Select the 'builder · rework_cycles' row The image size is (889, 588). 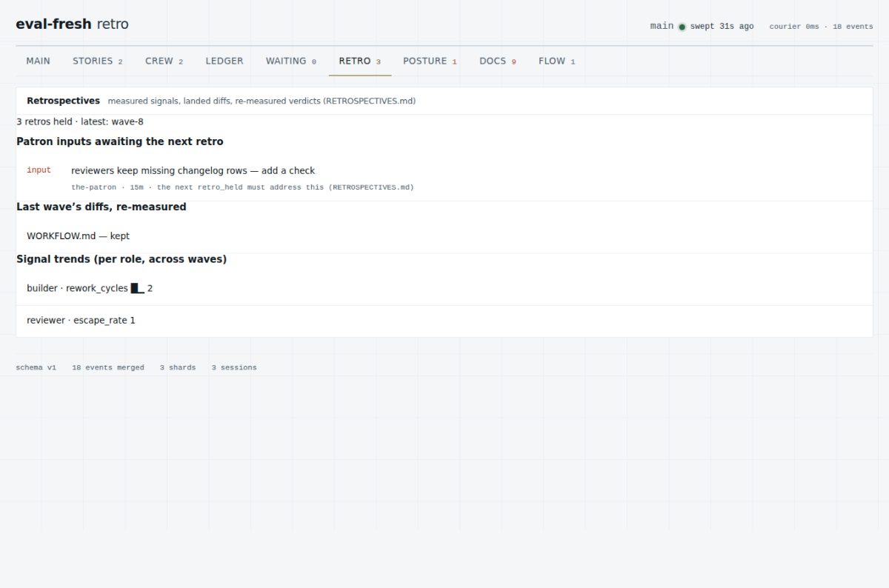pos(444,288)
